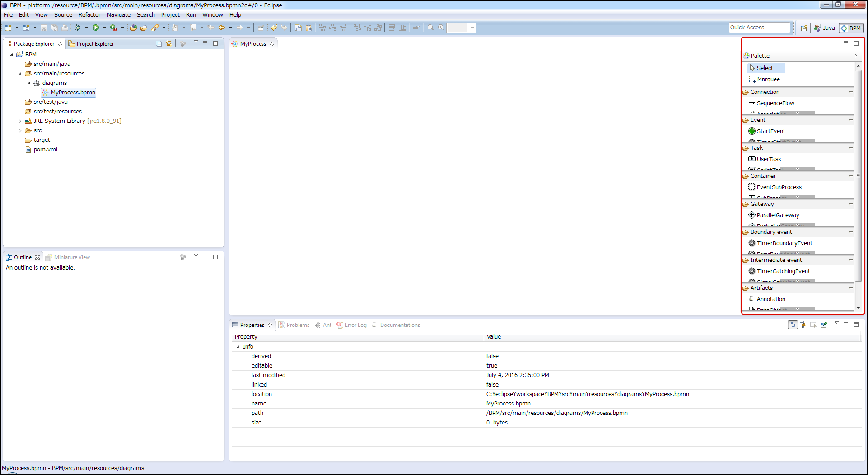Expand the src folder tree node

[x=20, y=130]
